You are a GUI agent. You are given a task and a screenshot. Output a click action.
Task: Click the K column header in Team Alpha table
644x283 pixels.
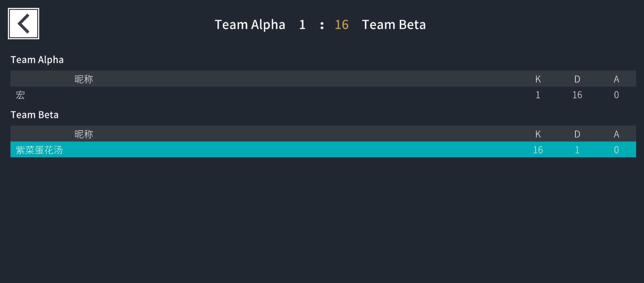tap(538, 79)
